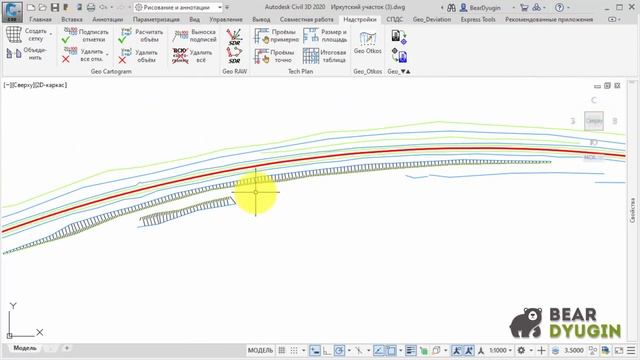The height and width of the screenshot is (360, 640).
Task: Expand the Geo_ panel triangle arrows
Action: pos(405,71)
